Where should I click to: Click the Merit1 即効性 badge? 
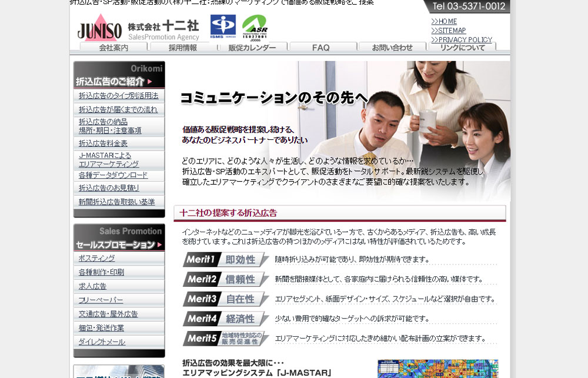(225, 260)
